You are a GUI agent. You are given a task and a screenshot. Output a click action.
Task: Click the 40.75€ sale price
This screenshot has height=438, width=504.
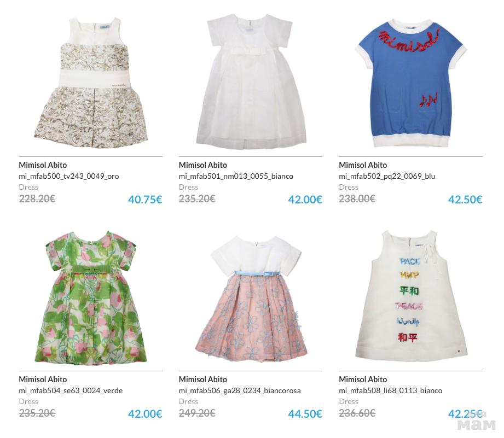tap(145, 200)
